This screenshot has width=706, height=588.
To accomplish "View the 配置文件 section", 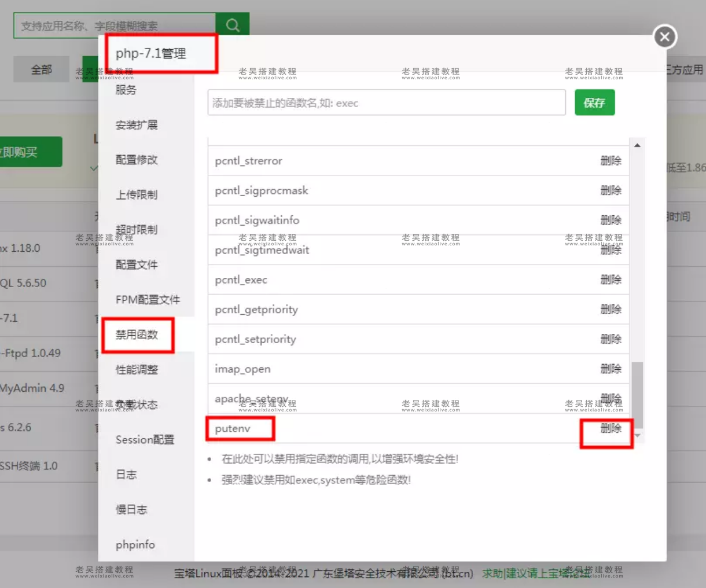I will click(135, 264).
